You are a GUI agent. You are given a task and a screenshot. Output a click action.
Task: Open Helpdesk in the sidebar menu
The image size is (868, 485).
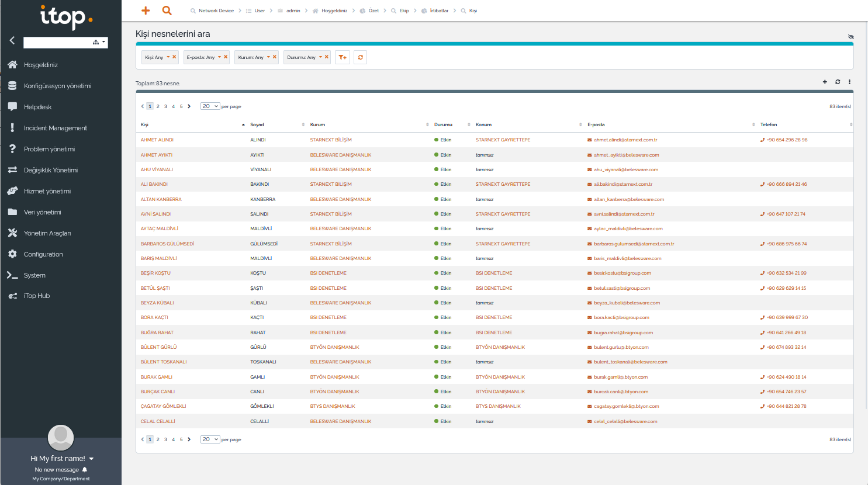[37, 107]
